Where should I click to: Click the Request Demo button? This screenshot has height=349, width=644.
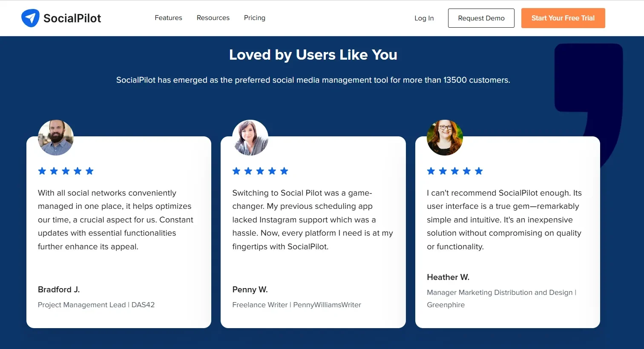[481, 18]
